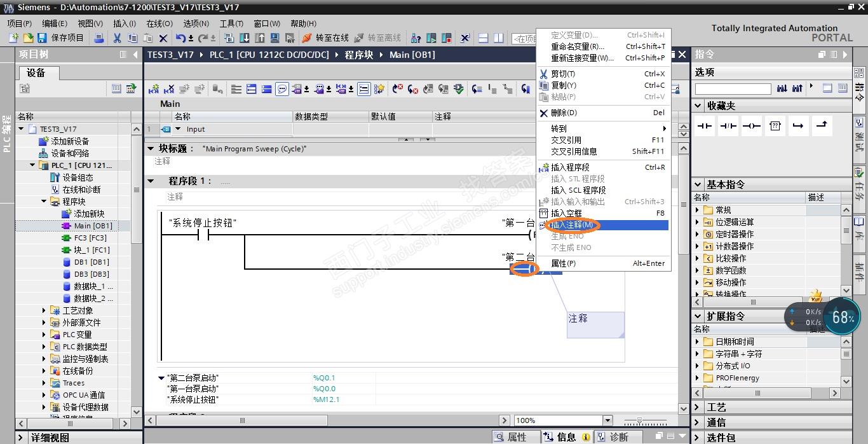Click the new project icon in toolbar
Viewport: 868px width, 444px height.
[x=13, y=38]
